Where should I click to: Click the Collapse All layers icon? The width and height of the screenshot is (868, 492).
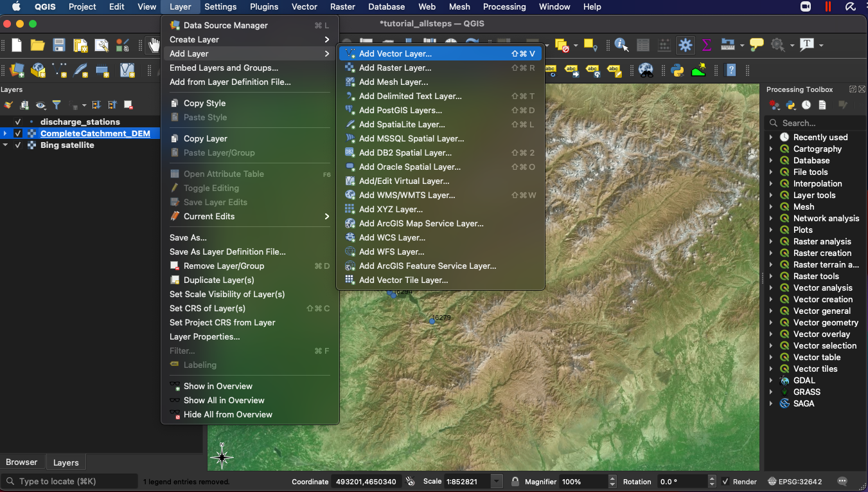tap(112, 105)
